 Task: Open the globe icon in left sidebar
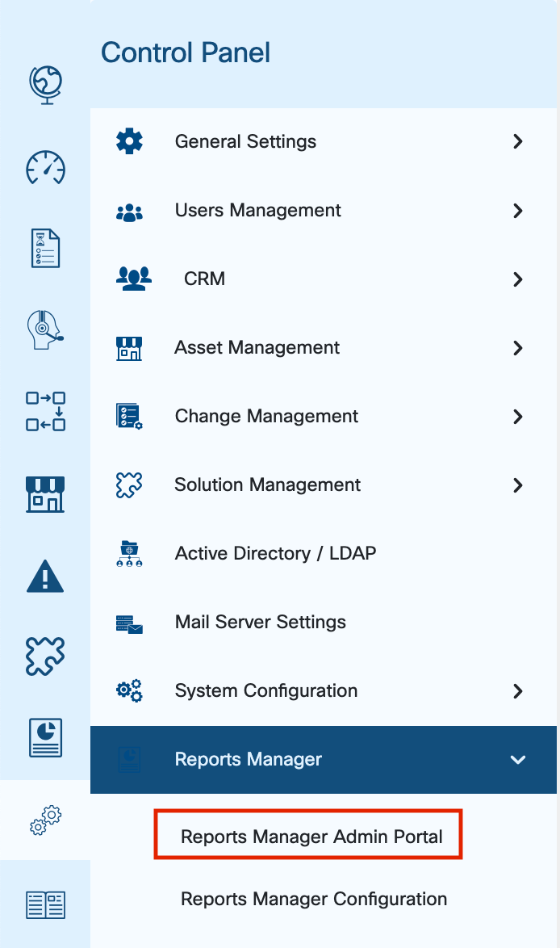click(x=45, y=85)
